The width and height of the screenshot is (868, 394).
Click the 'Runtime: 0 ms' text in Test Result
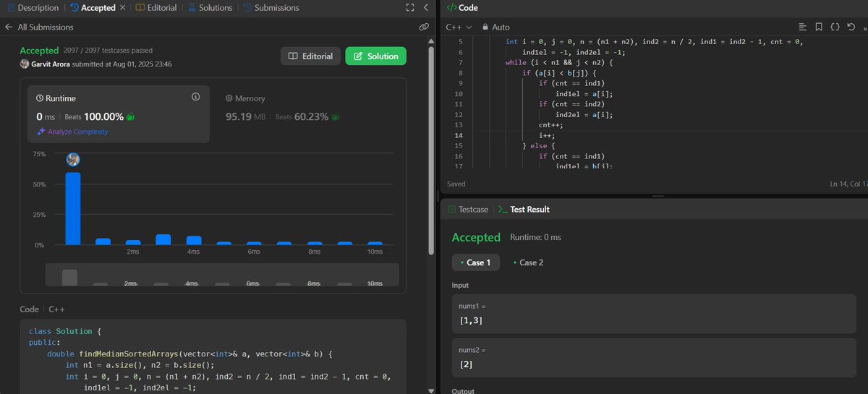tap(535, 237)
